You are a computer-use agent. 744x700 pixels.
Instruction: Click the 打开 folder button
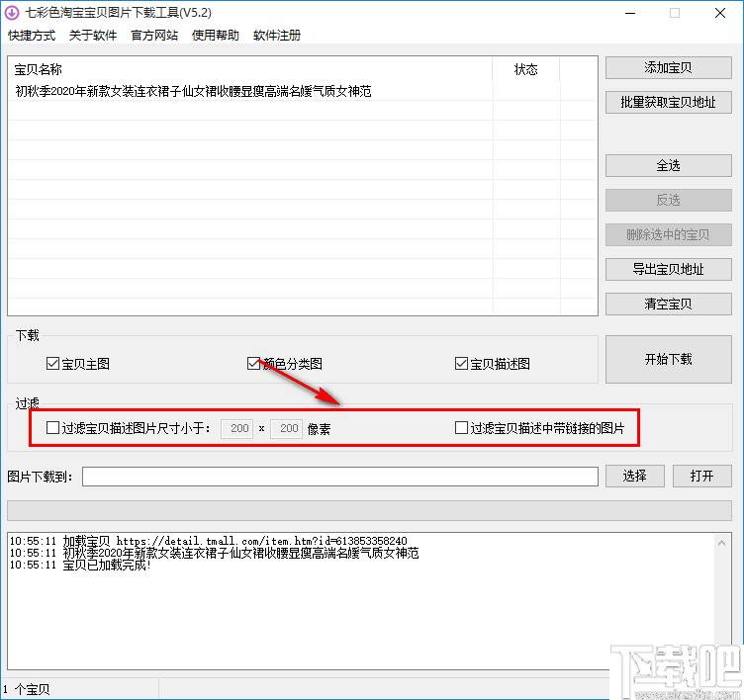point(702,476)
